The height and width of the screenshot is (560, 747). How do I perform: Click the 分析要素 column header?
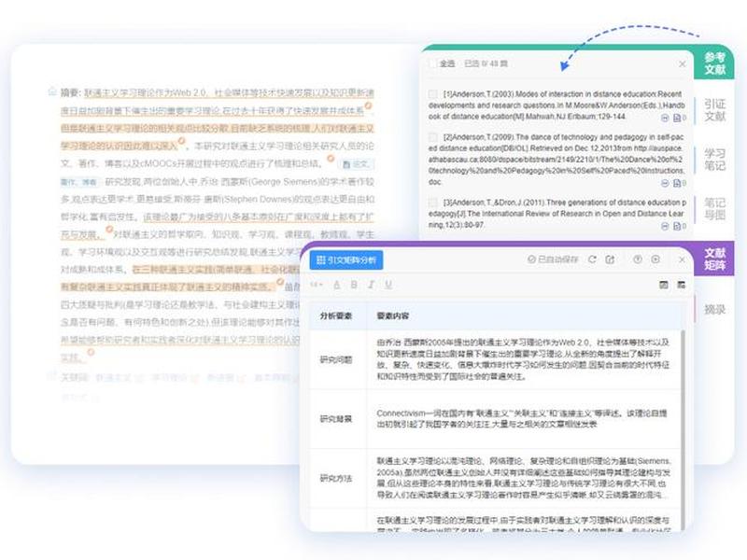point(336,315)
